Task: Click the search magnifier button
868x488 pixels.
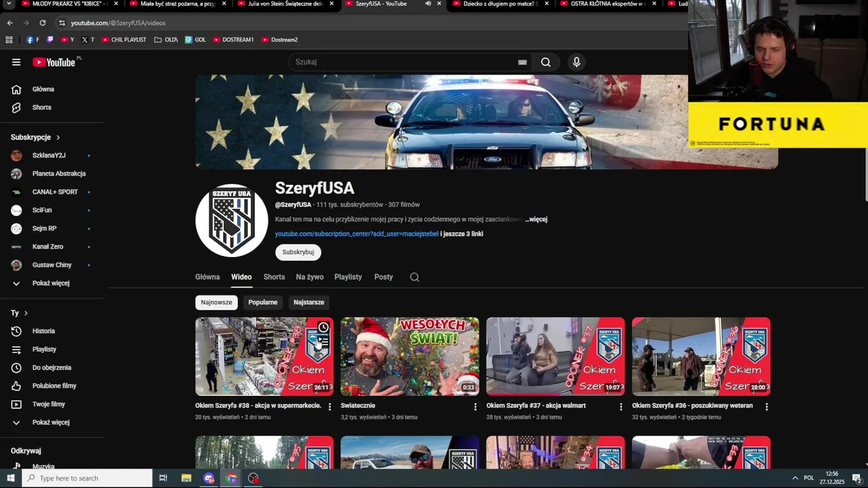Action: pos(546,62)
